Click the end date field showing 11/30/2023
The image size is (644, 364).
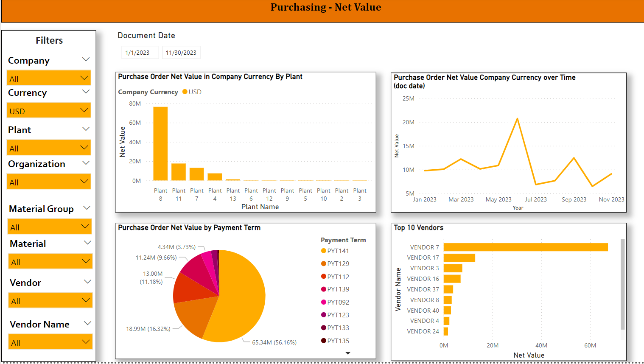click(x=181, y=52)
